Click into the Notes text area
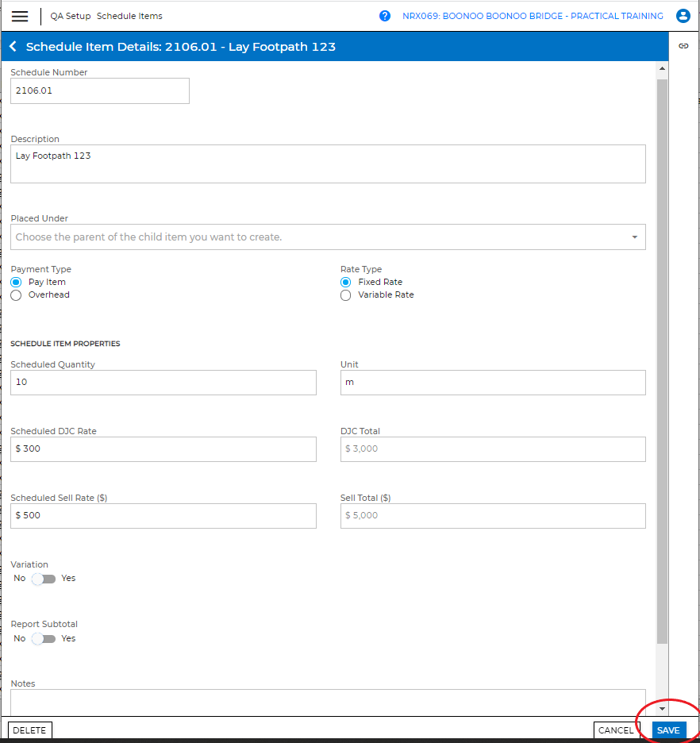This screenshot has height=743, width=700. [x=328, y=703]
